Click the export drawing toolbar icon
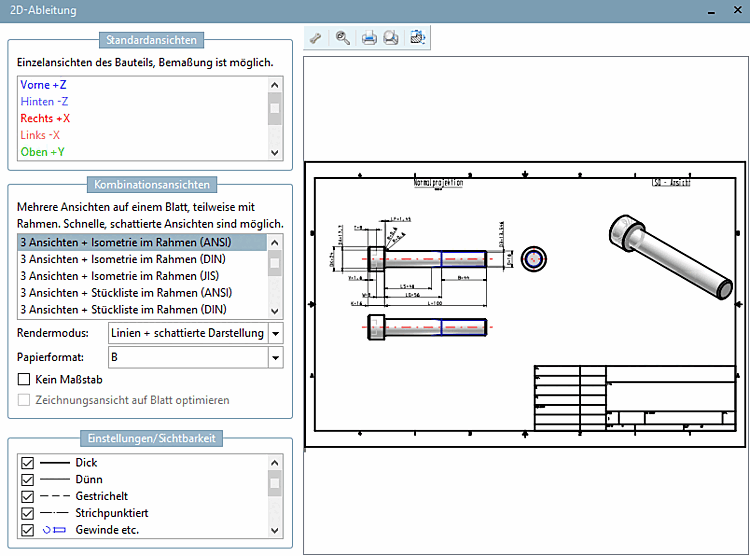Image resolution: width=750 pixels, height=556 pixels. (417, 39)
